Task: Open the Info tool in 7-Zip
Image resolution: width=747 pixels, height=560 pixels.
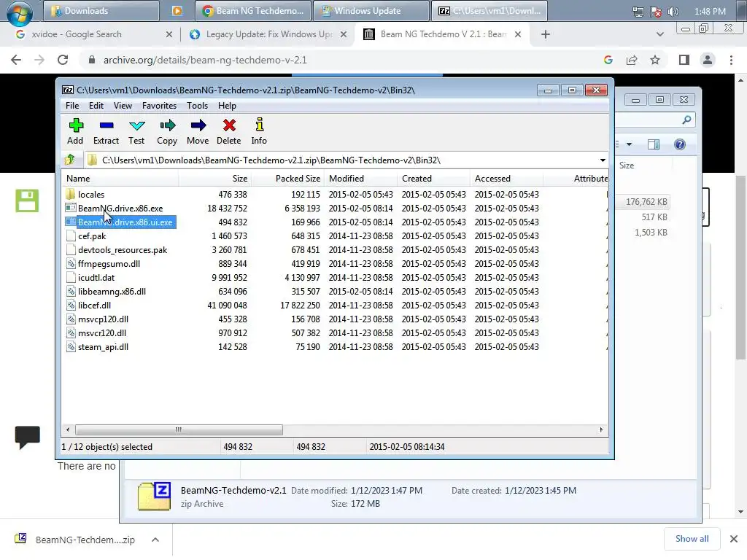Action: coord(259,131)
